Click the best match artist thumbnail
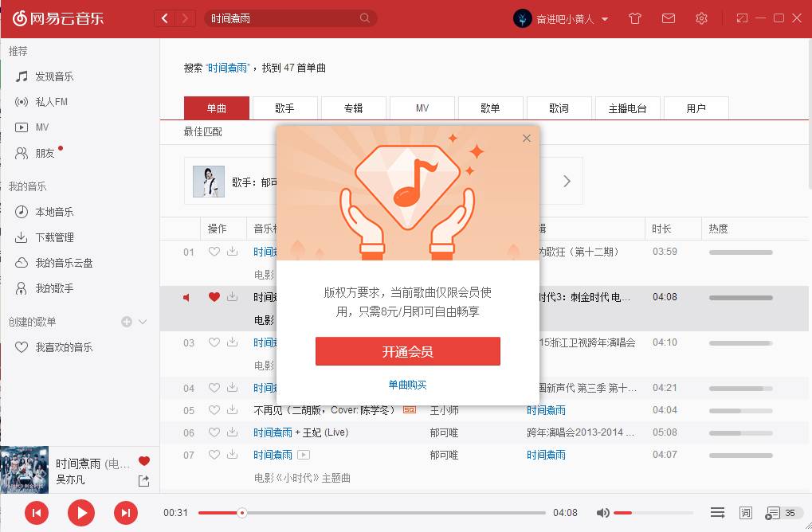The image size is (812, 532). [209, 181]
